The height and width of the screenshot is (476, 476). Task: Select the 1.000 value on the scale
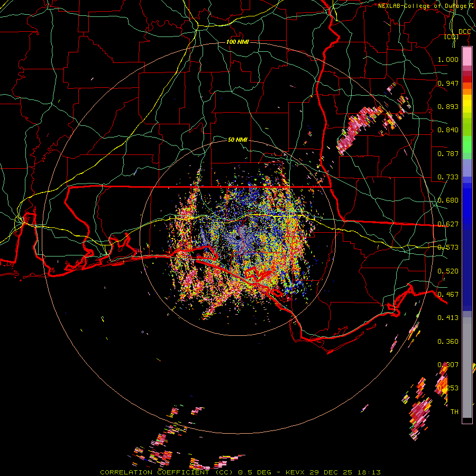[448, 59]
